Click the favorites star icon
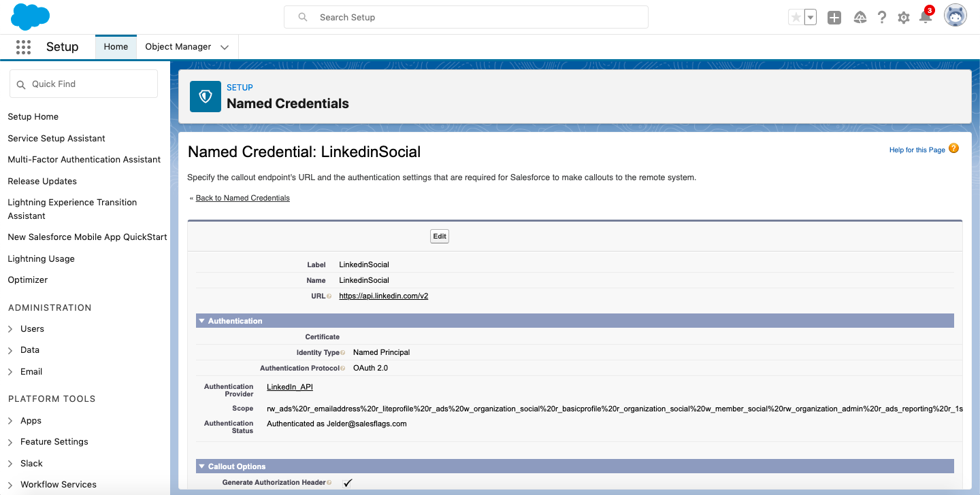 [796, 18]
